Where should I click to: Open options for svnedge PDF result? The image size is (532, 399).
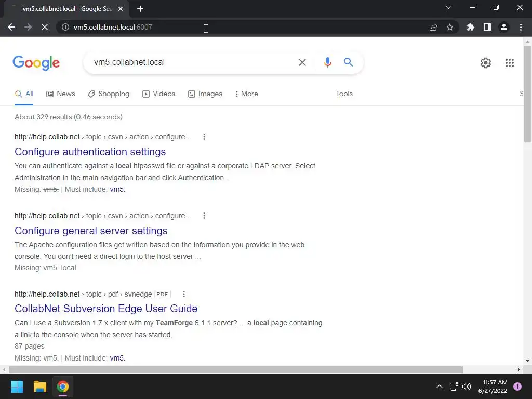coord(183,294)
